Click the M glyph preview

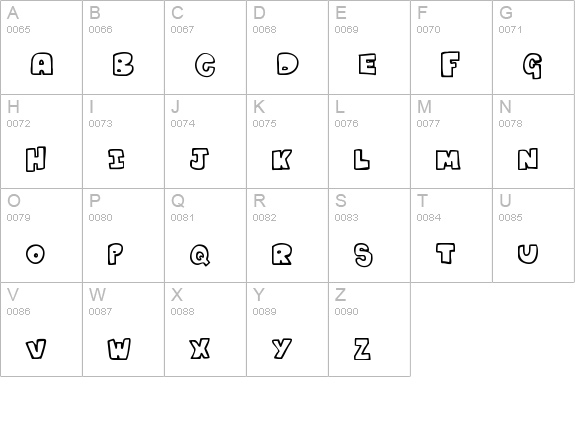tap(448, 160)
